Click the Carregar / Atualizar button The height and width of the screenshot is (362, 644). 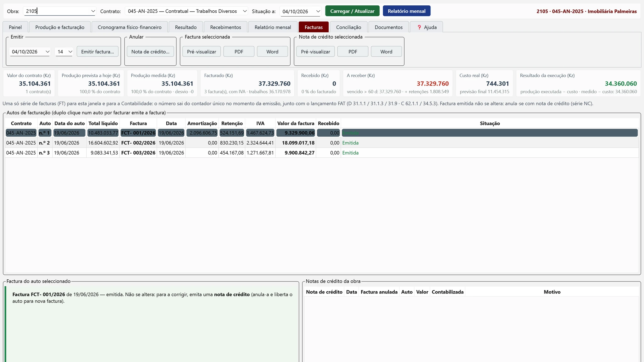click(x=352, y=11)
